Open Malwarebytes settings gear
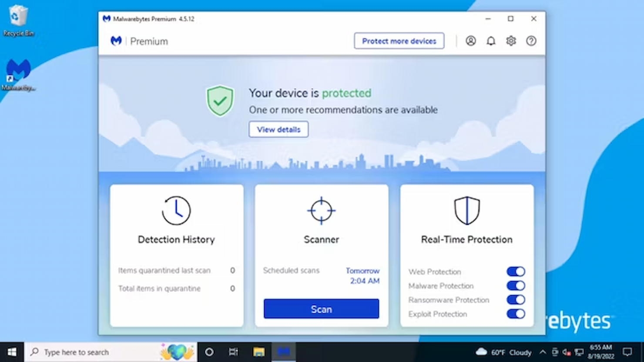Viewport: 644px width, 362px height. (511, 41)
